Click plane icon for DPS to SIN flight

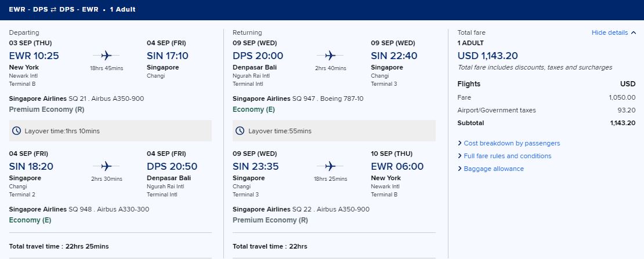(x=330, y=56)
